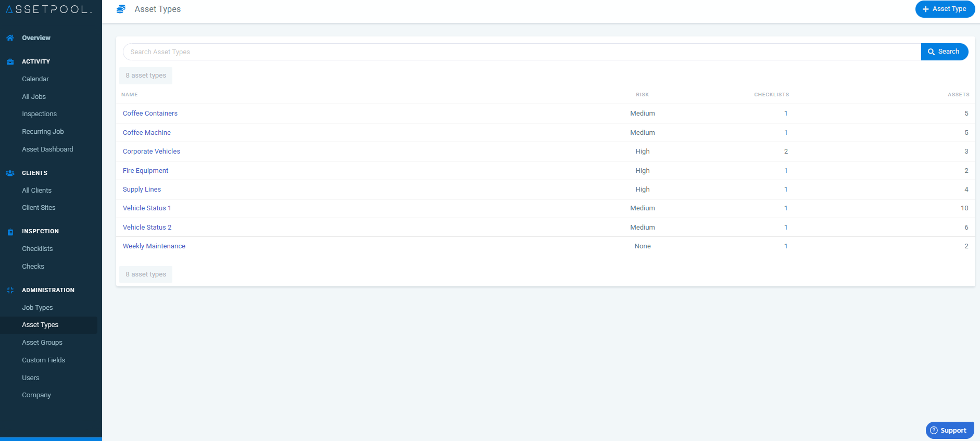
Task: Run the asset types Search
Action: click(x=944, y=52)
